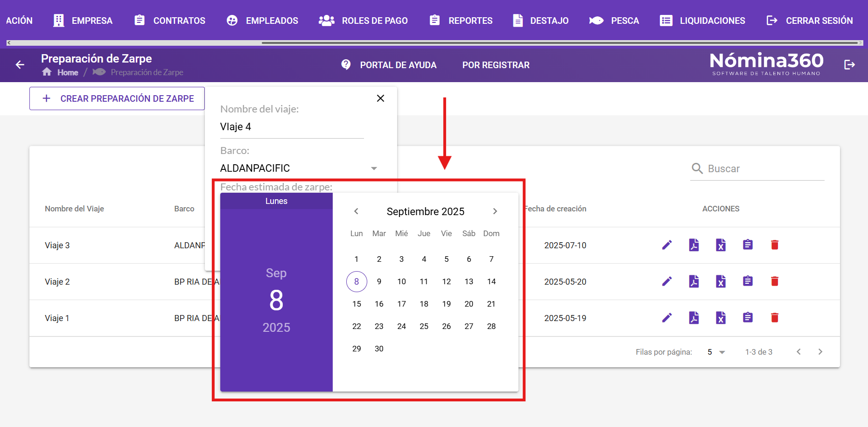Open the EMPRESA menu

coord(83,21)
